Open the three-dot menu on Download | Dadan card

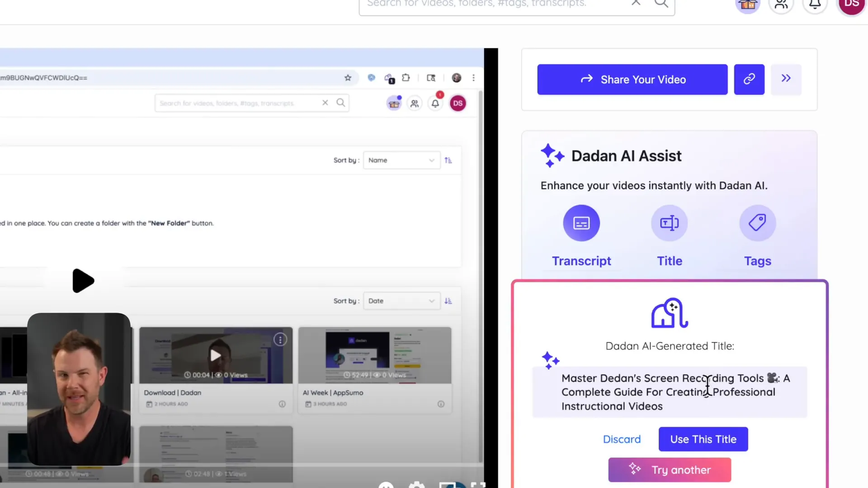pos(280,339)
